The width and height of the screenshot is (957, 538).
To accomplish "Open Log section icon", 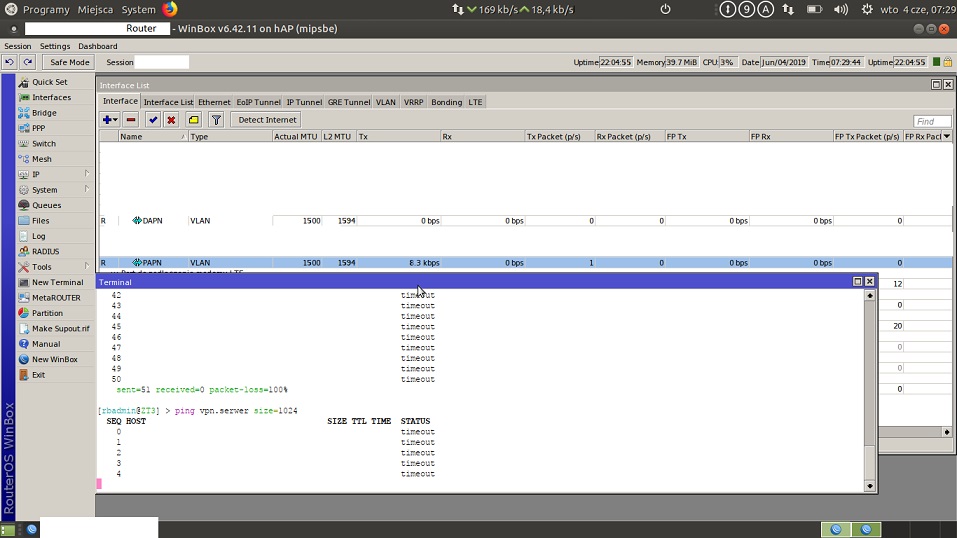I will point(24,236).
